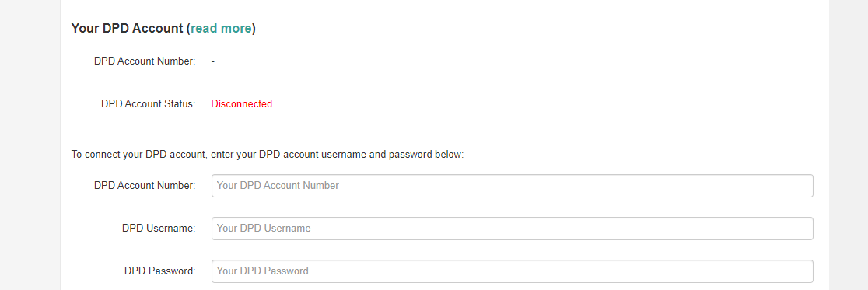868x290 pixels.
Task: Click the gray page margin left of the panel
Action: point(30,145)
